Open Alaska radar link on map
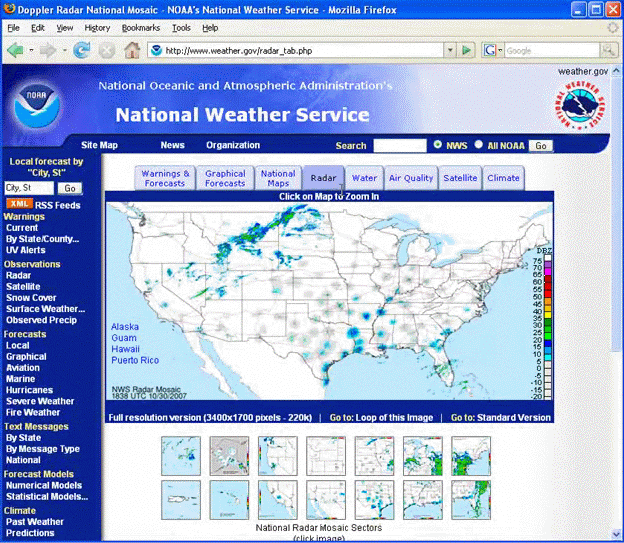Screen dimensions: 624x543 [x=125, y=326]
